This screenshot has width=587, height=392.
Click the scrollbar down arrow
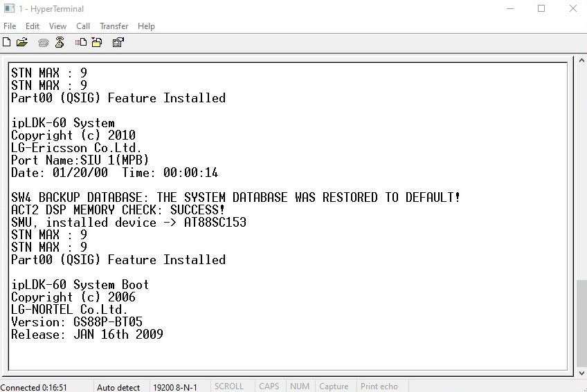pos(581,373)
